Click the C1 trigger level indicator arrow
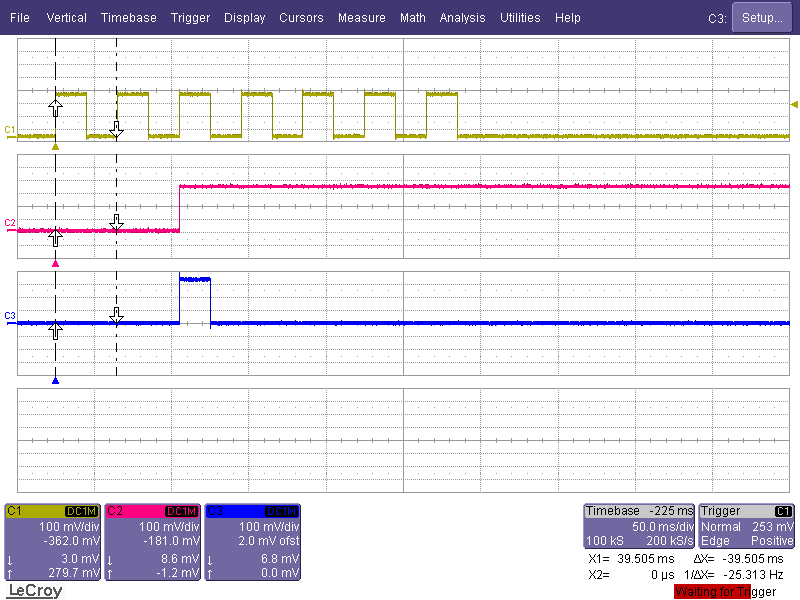The width and height of the screenshot is (800, 600). [794, 105]
